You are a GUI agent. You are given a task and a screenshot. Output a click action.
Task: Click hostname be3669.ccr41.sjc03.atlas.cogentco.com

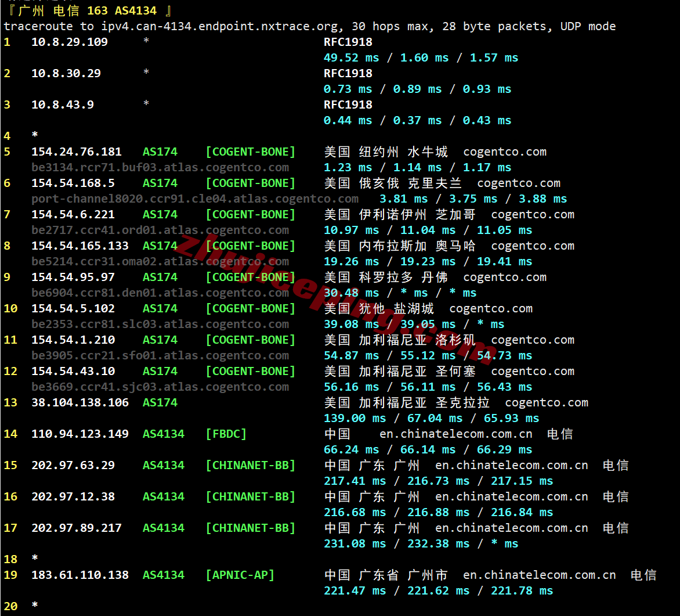point(160,387)
